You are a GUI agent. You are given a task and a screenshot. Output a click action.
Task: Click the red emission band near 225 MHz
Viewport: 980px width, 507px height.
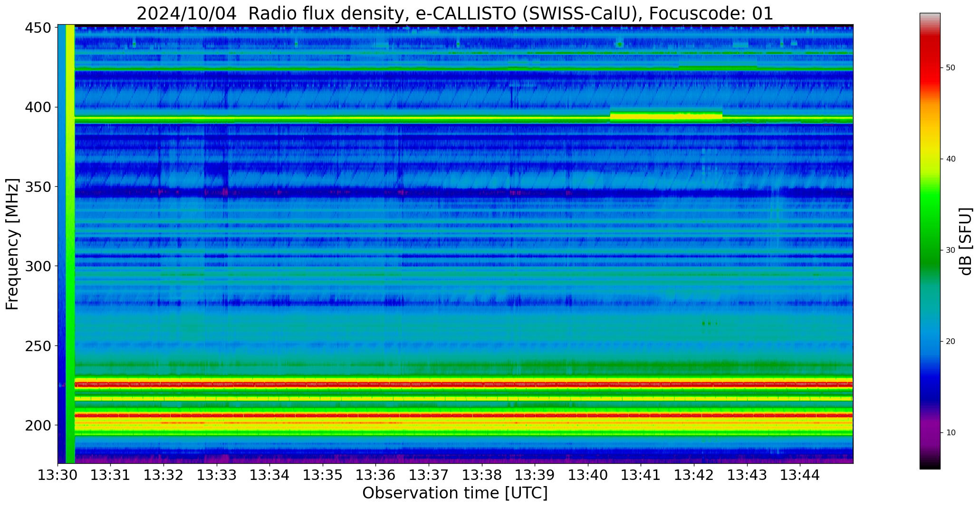tap(463, 384)
